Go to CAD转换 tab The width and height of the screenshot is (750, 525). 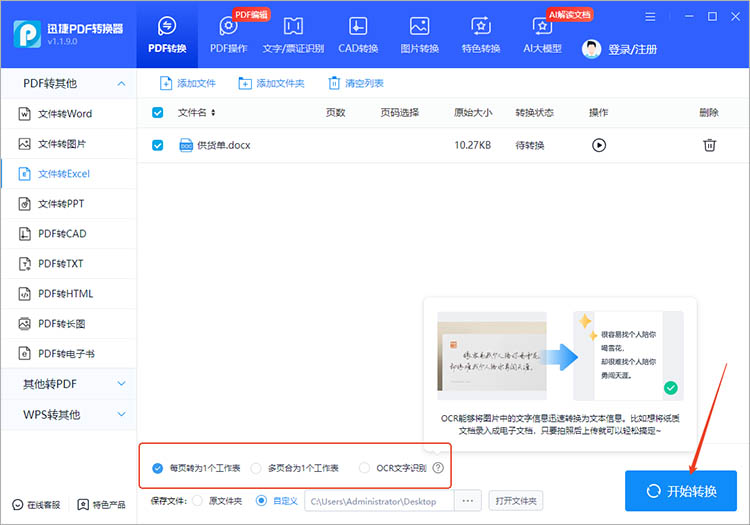coord(358,34)
